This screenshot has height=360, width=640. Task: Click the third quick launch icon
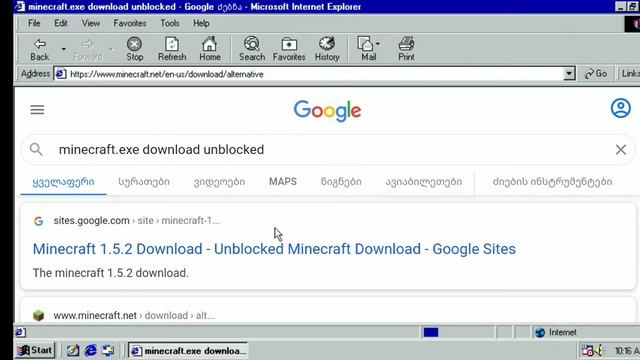point(108,350)
